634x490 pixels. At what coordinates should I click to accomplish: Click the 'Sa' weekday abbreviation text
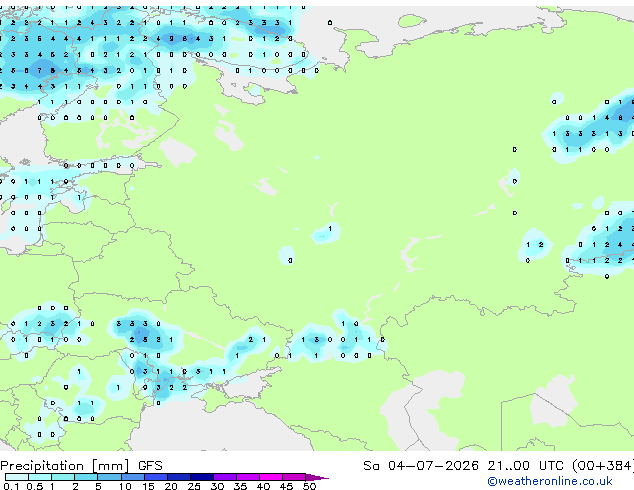371,466
